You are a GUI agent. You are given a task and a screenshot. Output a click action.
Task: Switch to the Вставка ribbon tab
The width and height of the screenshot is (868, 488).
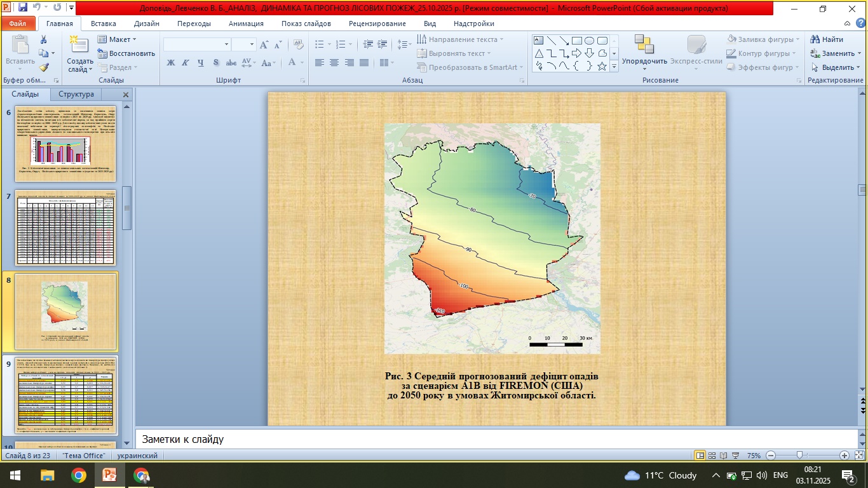point(103,24)
